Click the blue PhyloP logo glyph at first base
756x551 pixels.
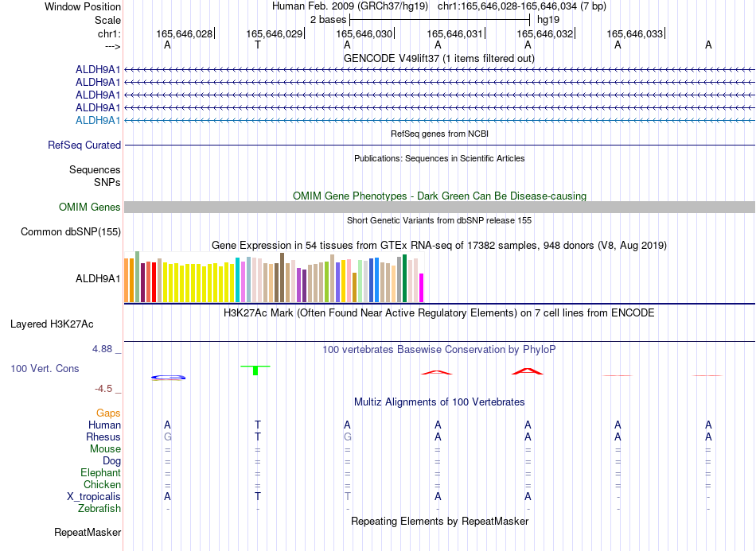tap(168, 378)
